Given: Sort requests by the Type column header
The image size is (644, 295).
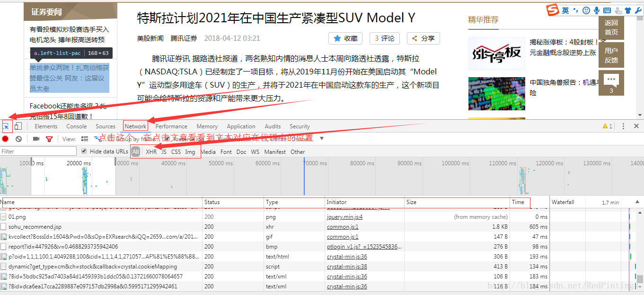Looking at the screenshot, I should 294,202.
